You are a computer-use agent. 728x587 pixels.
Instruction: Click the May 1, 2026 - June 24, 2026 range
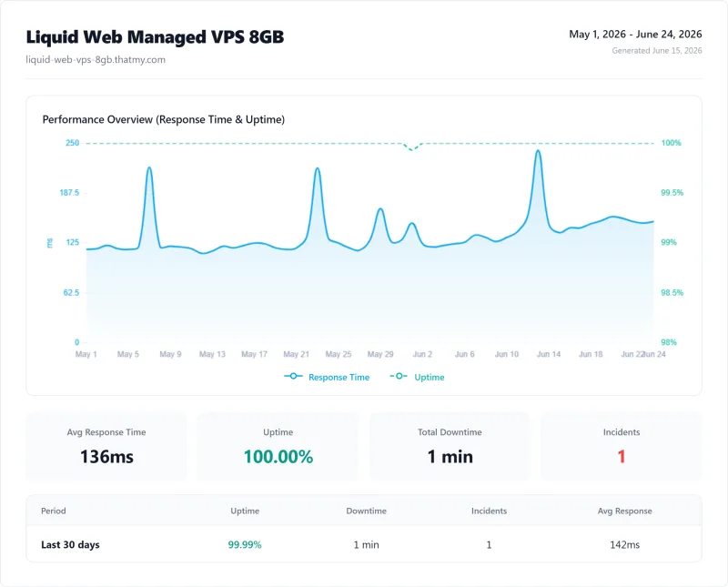pyautogui.click(x=635, y=35)
